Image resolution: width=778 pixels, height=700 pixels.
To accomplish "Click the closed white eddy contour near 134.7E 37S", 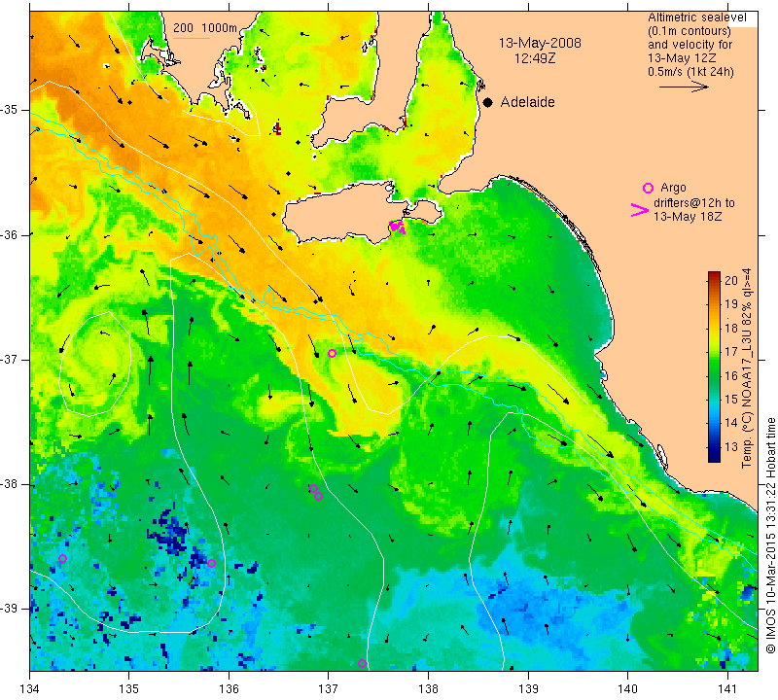I will [95, 365].
